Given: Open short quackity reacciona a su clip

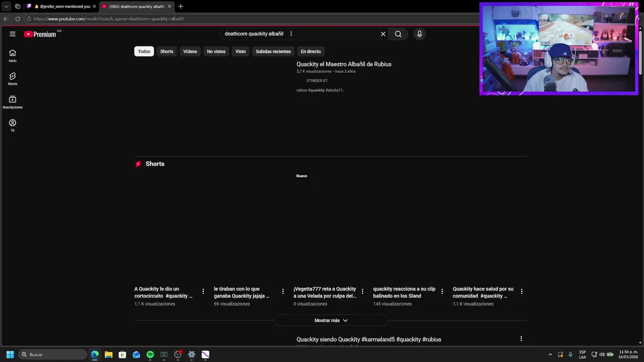Looking at the screenshot, I should 404,292.
